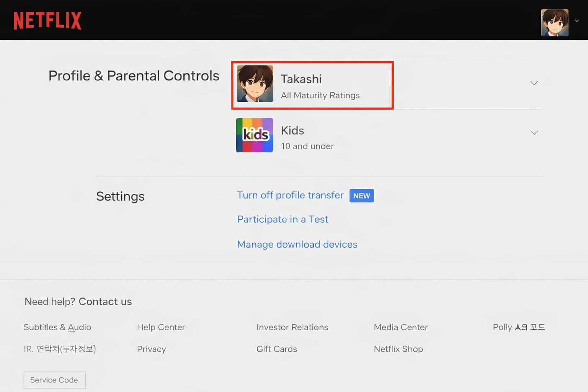
Task: Open Investor Relations footer link
Action: (292, 327)
